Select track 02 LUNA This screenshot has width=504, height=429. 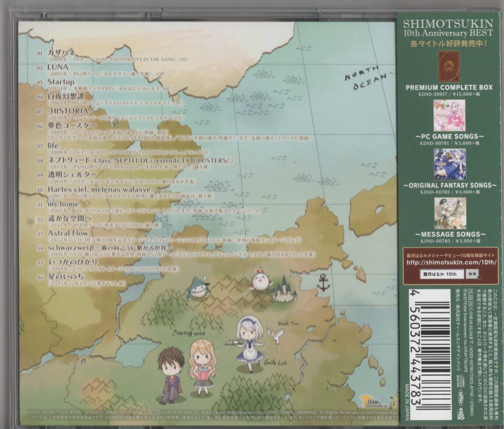tap(58, 67)
